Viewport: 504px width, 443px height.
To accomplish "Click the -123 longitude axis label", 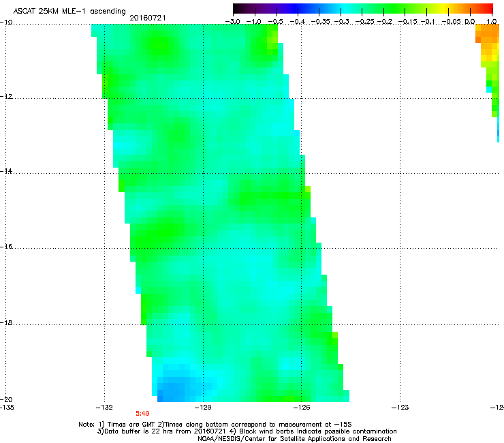I will (x=400, y=408).
